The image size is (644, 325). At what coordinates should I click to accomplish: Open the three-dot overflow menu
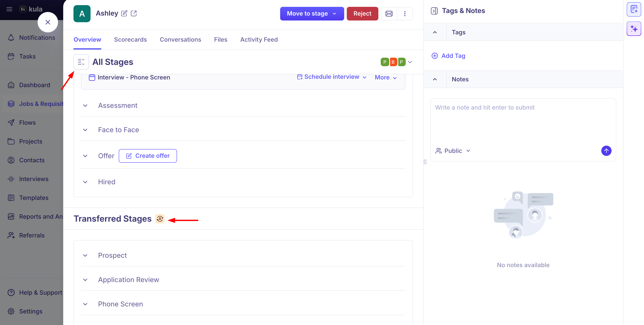click(405, 13)
